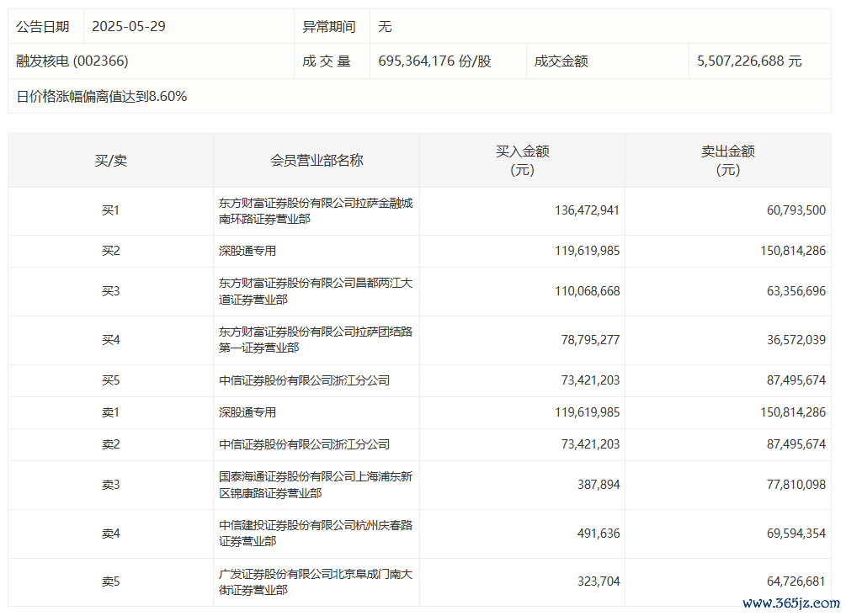Screen dimensions: 846x616
Task: Select the '买2' row label
Action: pos(110,251)
